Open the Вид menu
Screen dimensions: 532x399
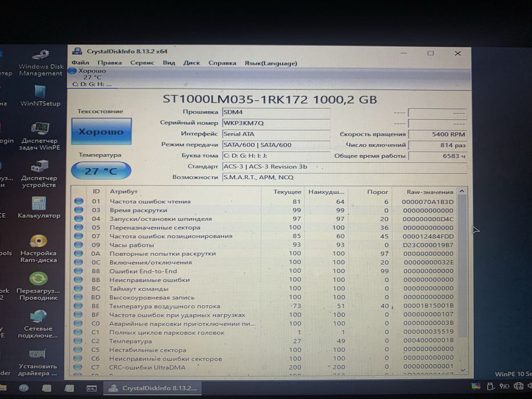pos(169,63)
